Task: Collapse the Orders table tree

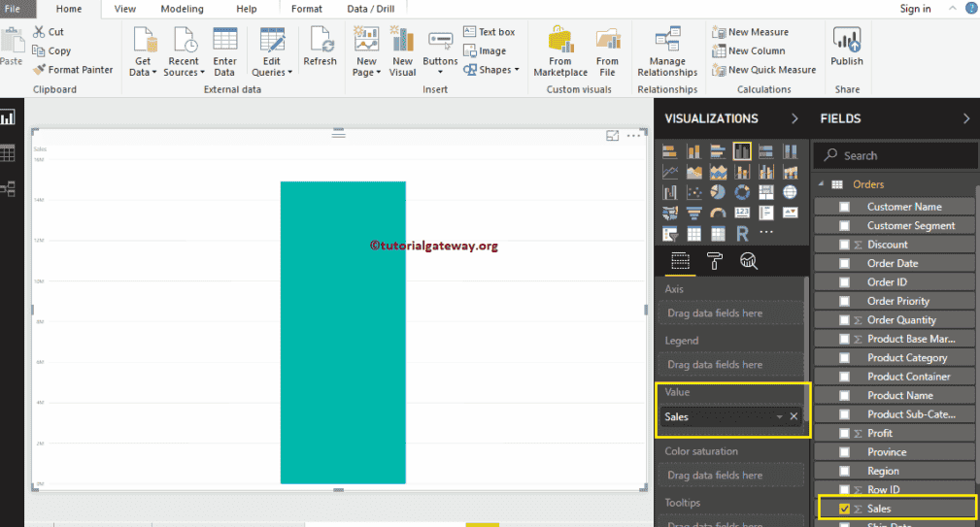Action: [x=822, y=184]
